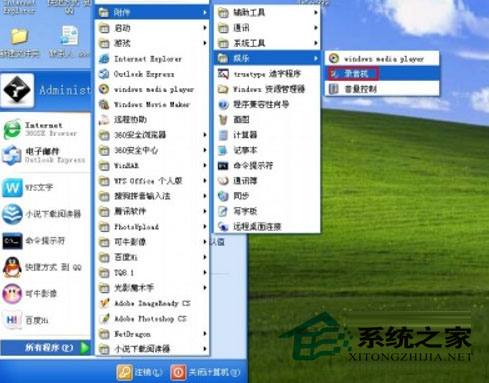Screen dimensions: 489x383
Task: Open 画图 paint program
Action: point(267,119)
